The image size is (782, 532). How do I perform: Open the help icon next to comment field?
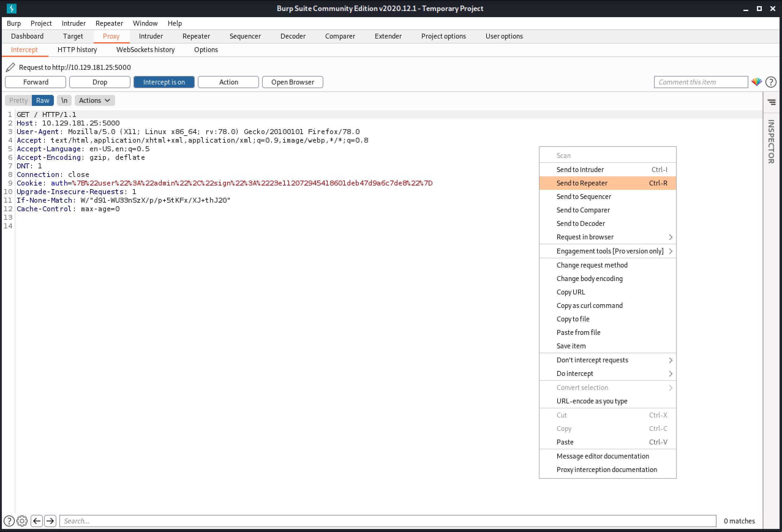click(771, 82)
